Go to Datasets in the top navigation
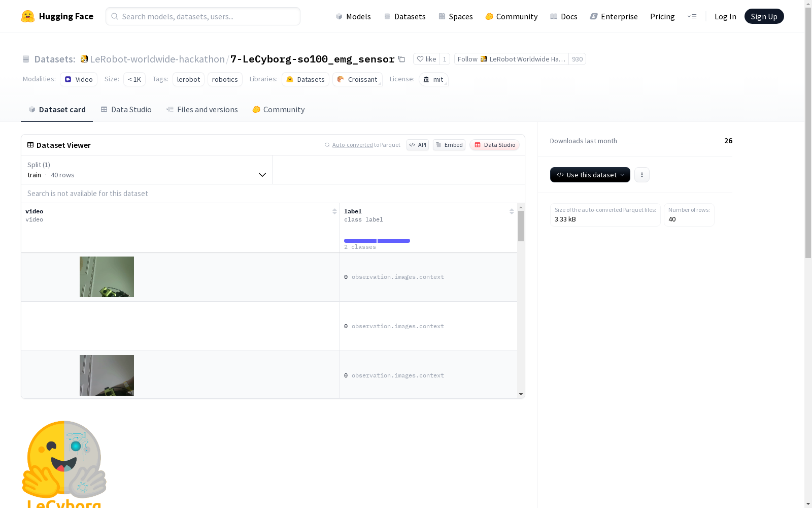Image resolution: width=812 pixels, height=508 pixels. (x=404, y=16)
